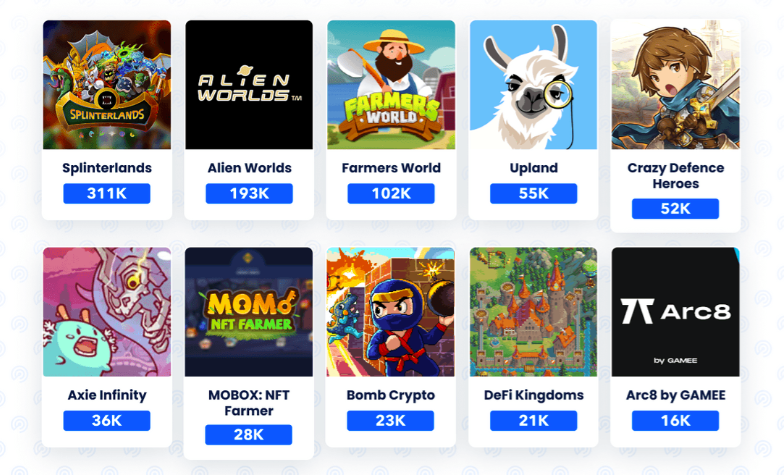Open the Splinterlands game artwork
The width and height of the screenshot is (784, 475).
click(x=106, y=84)
